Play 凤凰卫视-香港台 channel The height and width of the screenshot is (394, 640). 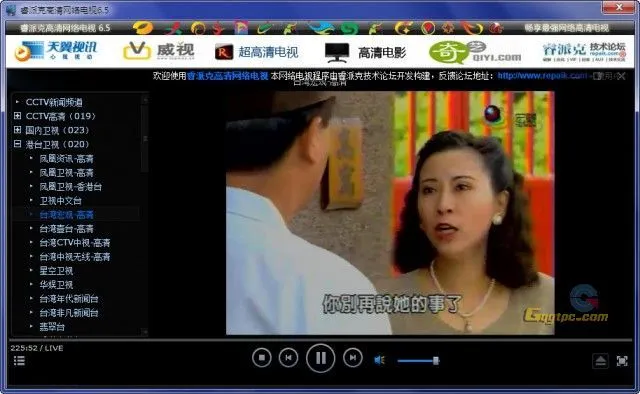click(70, 187)
